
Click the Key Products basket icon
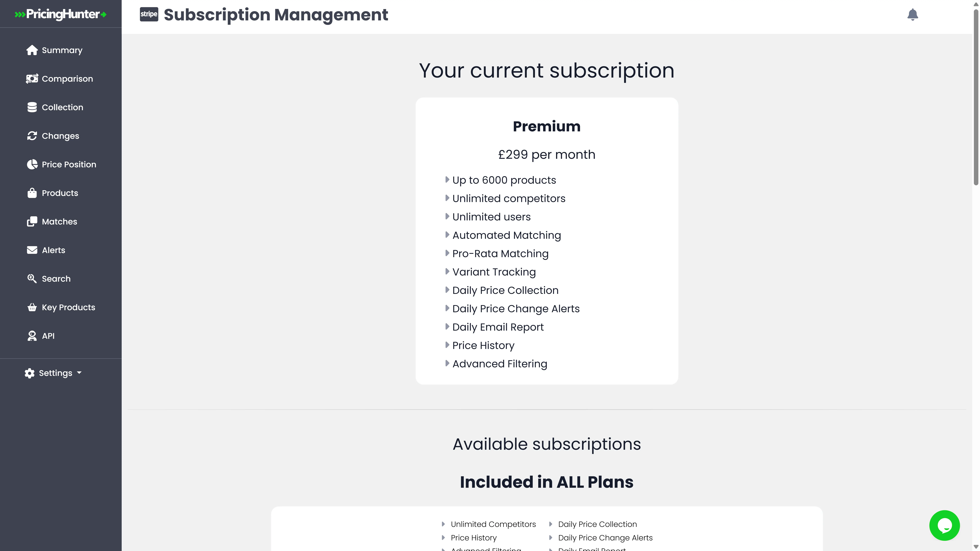click(32, 307)
